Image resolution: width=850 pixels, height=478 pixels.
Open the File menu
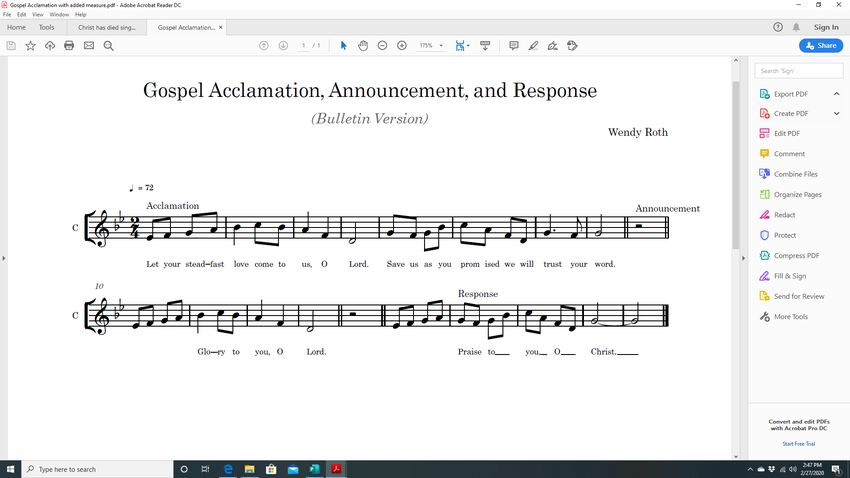7,15
